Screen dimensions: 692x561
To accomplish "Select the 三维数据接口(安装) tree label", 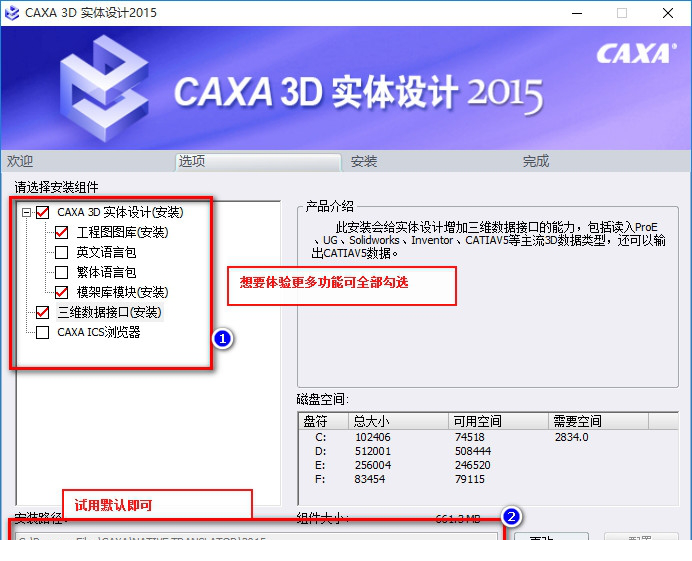I will pos(109,312).
